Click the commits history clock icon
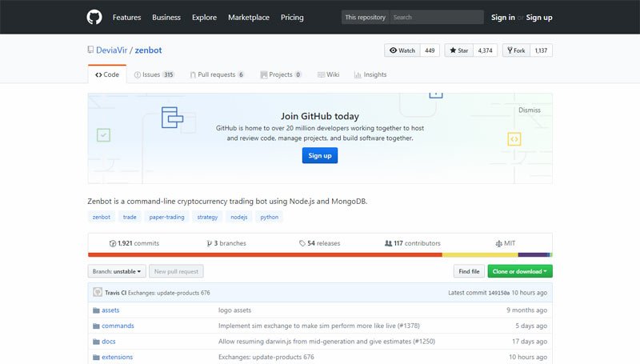 point(113,244)
